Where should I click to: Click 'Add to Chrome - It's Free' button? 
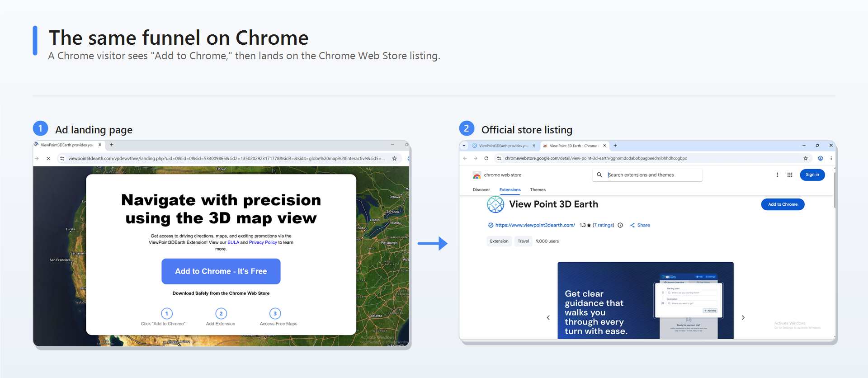(221, 271)
